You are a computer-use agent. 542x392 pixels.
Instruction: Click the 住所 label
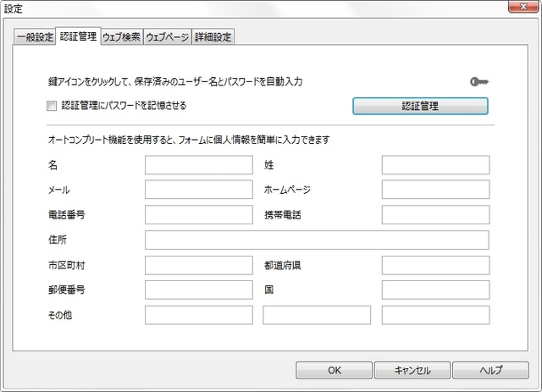coord(58,240)
